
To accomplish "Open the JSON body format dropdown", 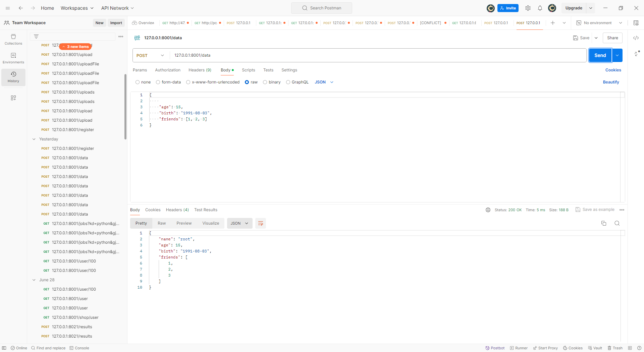I will (x=324, y=82).
